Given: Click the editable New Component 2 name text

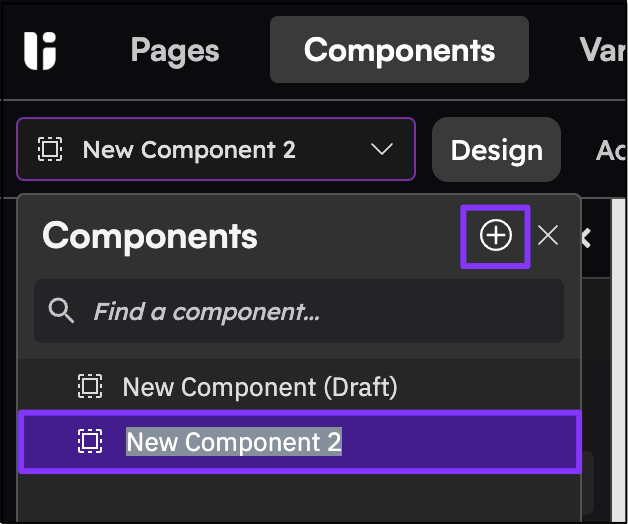Looking at the screenshot, I should click(234, 441).
